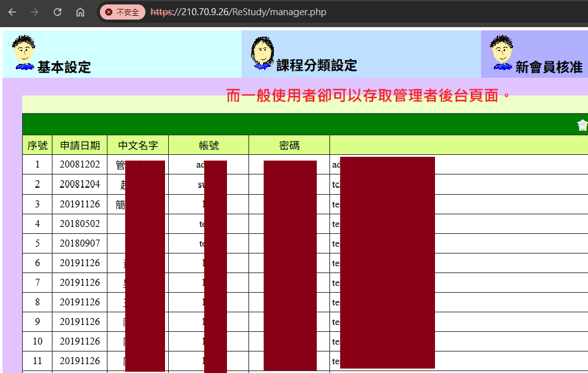Open the 課程分類設定 tab

pyautogui.click(x=317, y=66)
